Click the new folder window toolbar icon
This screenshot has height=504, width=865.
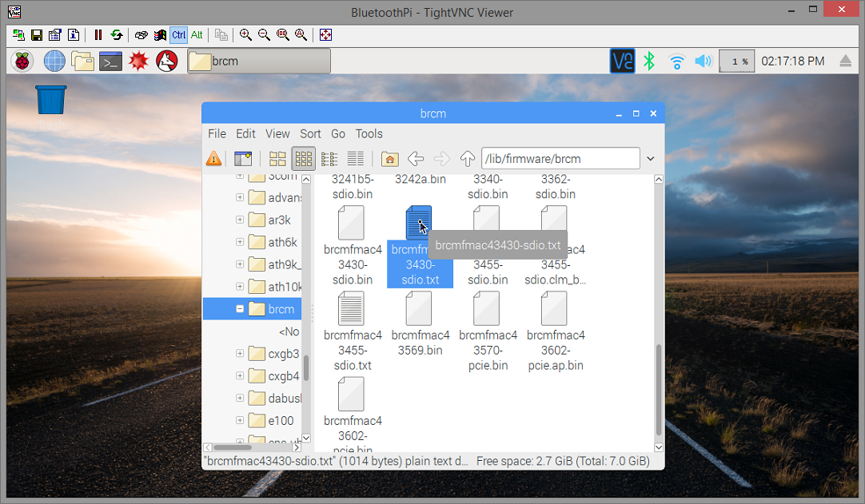point(243,159)
